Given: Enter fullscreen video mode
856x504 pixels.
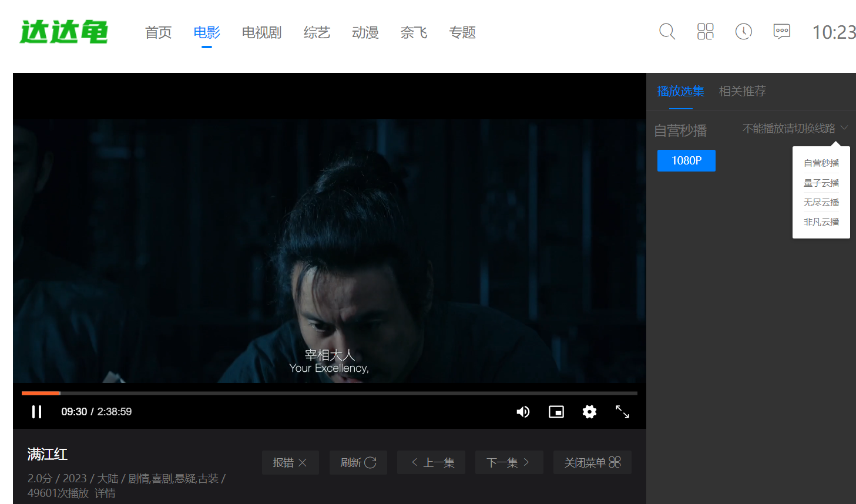Looking at the screenshot, I should point(622,412).
